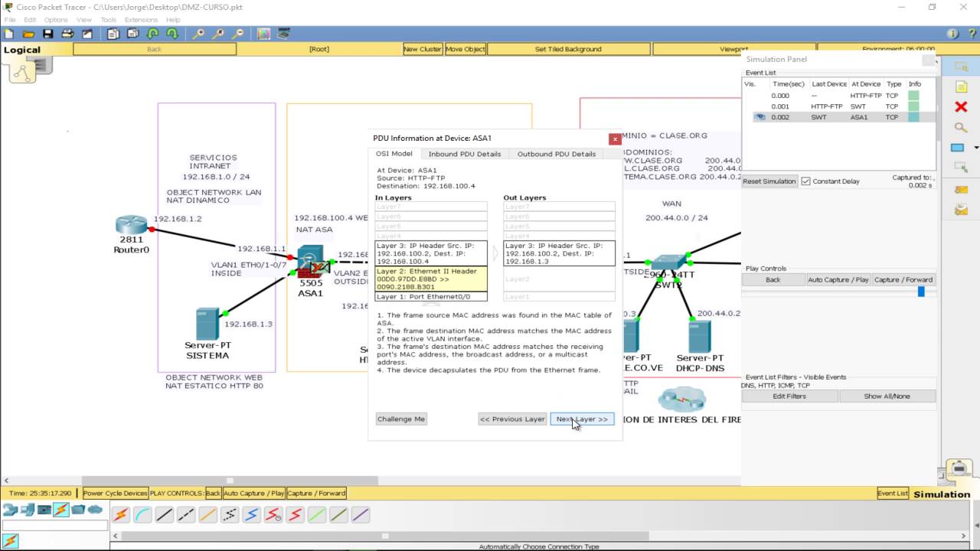980x551 pixels.
Task: Open a file with the folder icon
Action: click(x=28, y=34)
